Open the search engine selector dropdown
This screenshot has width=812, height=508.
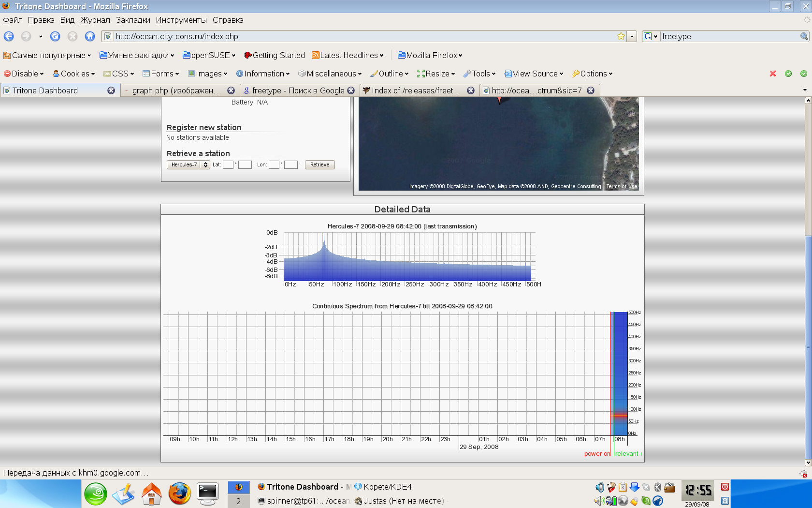pyautogui.click(x=651, y=36)
